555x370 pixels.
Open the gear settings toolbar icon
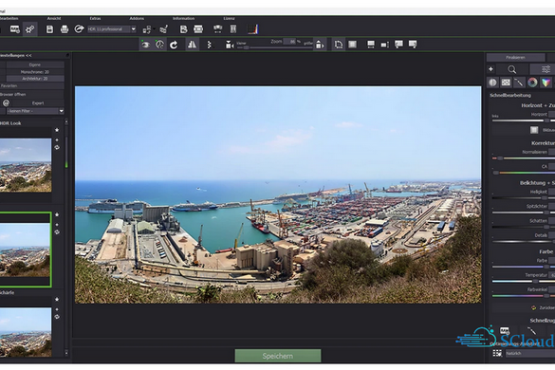(x=30, y=29)
